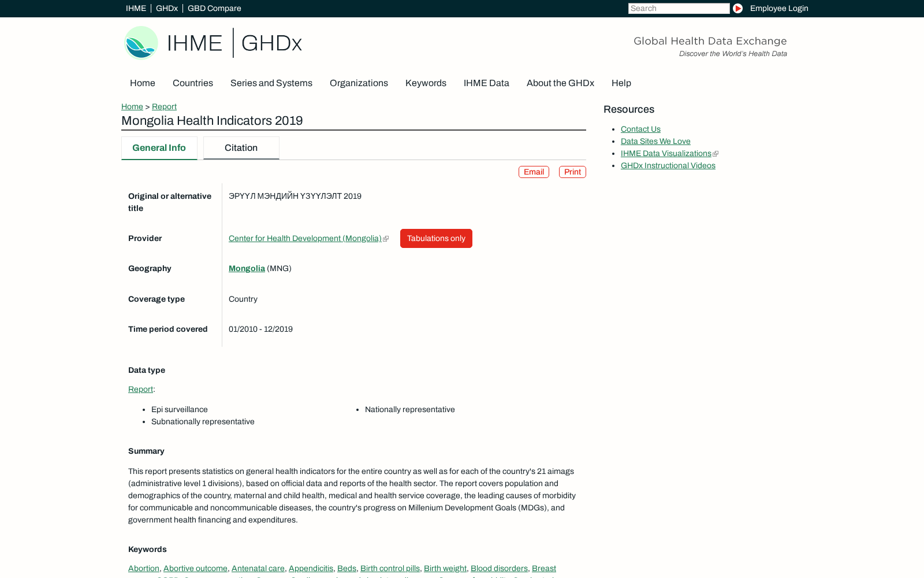Screen dimensions: 924x578
Task: Click the Abortion keyword link
Action: pyautogui.click(x=144, y=568)
